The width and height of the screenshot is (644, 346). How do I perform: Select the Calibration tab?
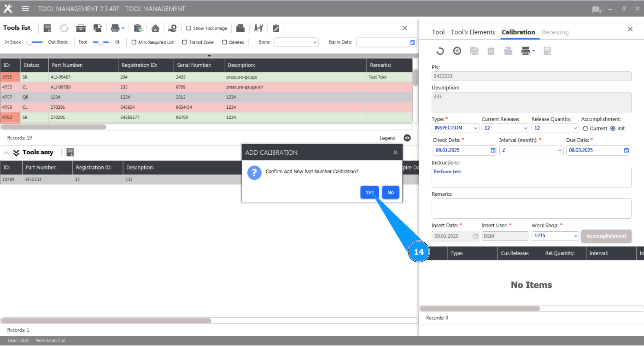click(x=518, y=32)
